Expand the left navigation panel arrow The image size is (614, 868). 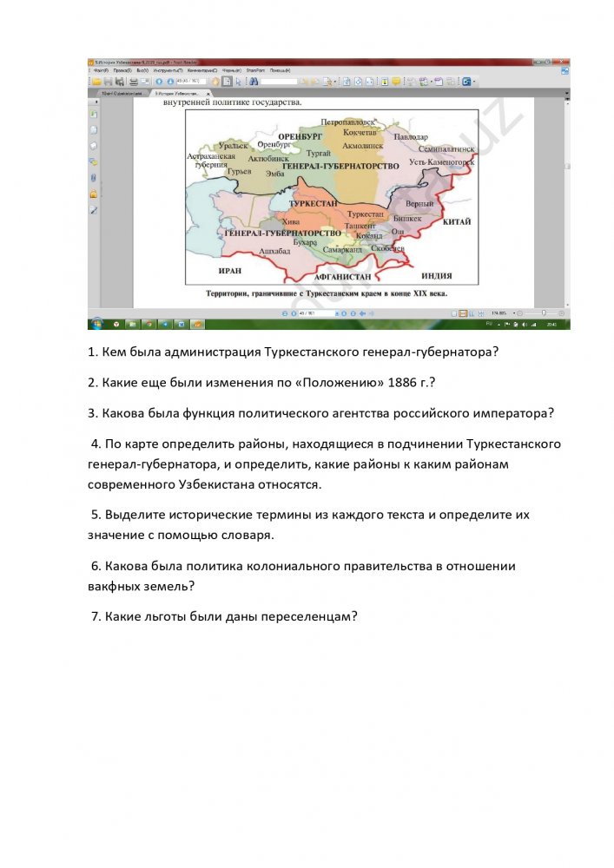point(97,102)
